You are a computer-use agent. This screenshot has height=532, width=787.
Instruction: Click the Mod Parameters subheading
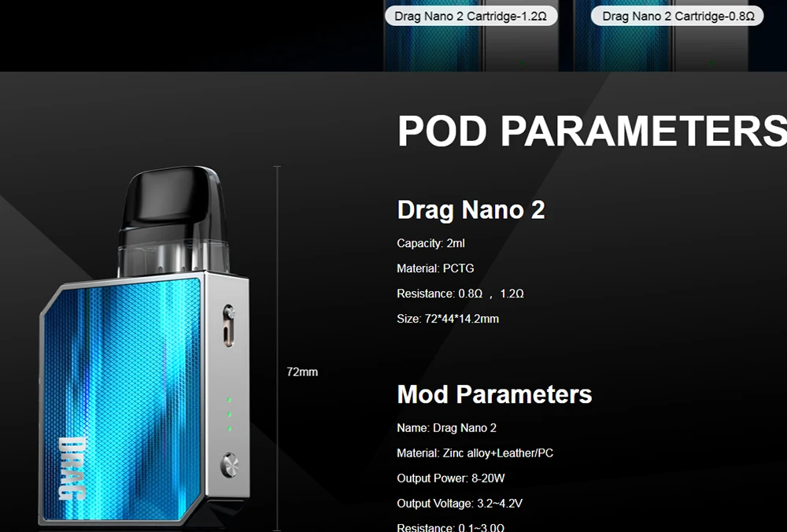[x=494, y=394]
